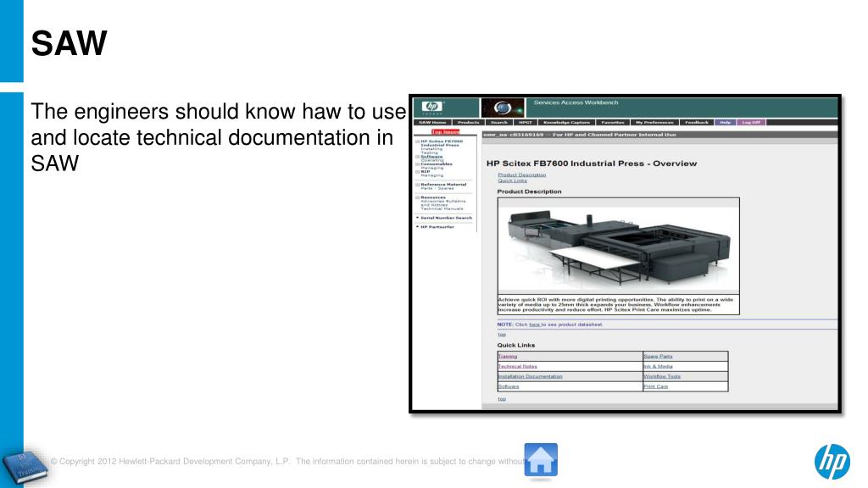
Task: Select Testing in the sidebar
Action: point(430,152)
